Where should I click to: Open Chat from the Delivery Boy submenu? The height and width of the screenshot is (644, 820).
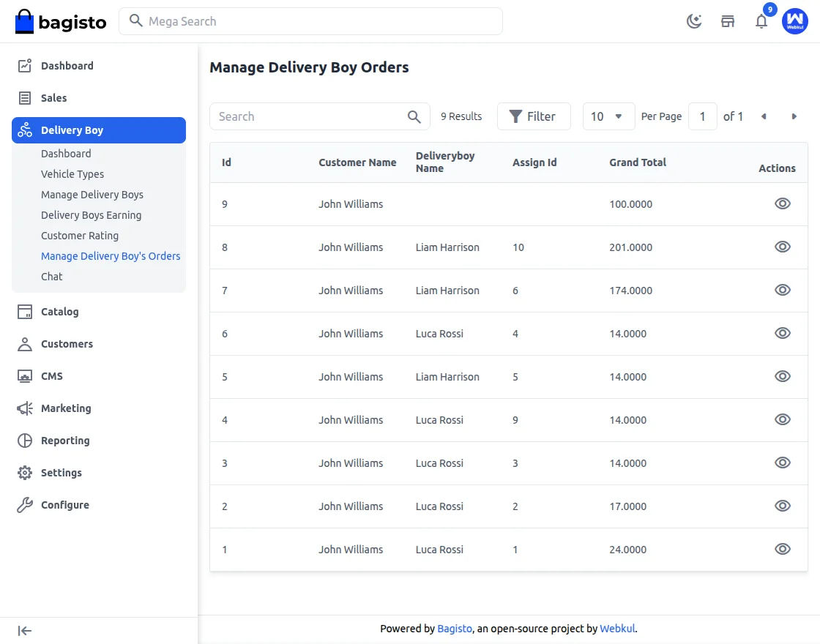click(x=51, y=277)
